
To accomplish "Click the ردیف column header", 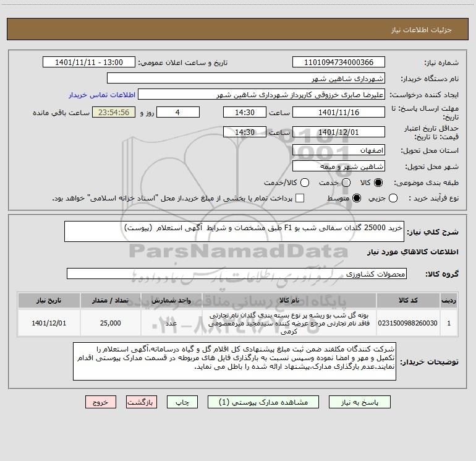I will [449, 301].
